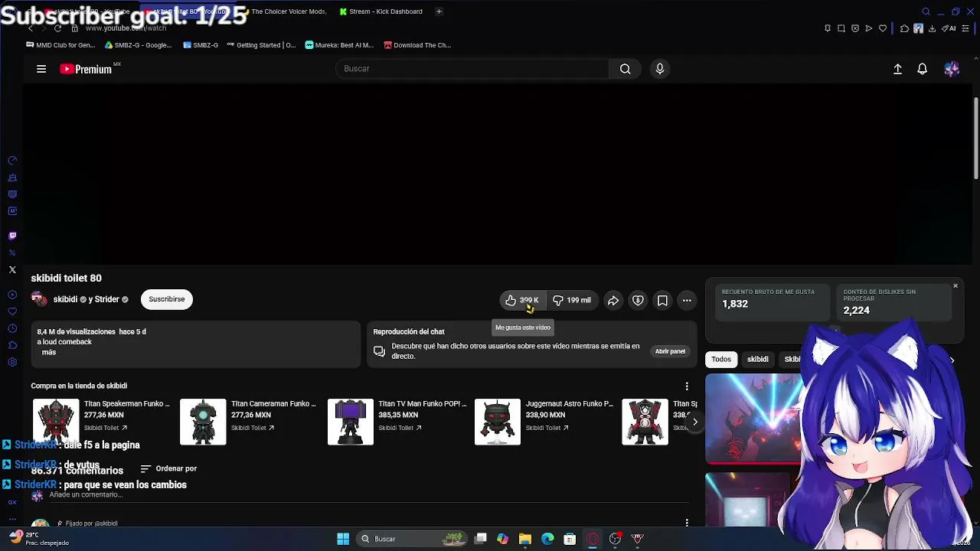Image resolution: width=980 pixels, height=551 pixels.
Task: Share the skibidi toilet 80 video
Action: click(x=613, y=300)
